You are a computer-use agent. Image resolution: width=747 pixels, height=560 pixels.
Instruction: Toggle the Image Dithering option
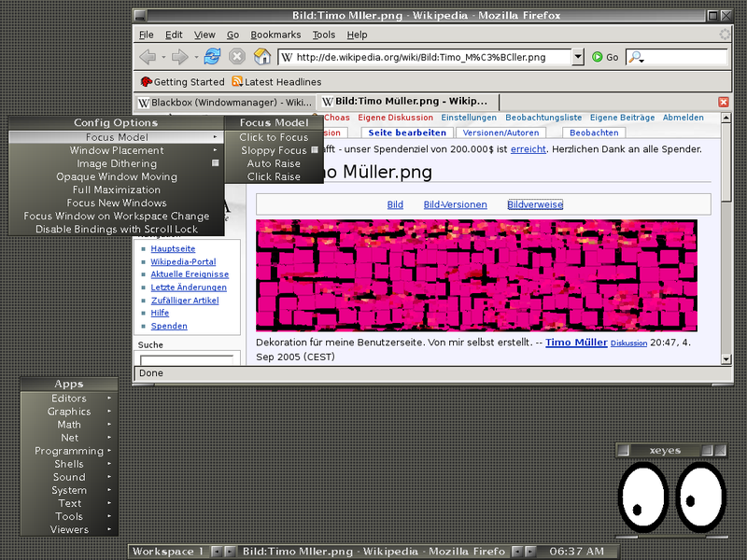(x=117, y=162)
